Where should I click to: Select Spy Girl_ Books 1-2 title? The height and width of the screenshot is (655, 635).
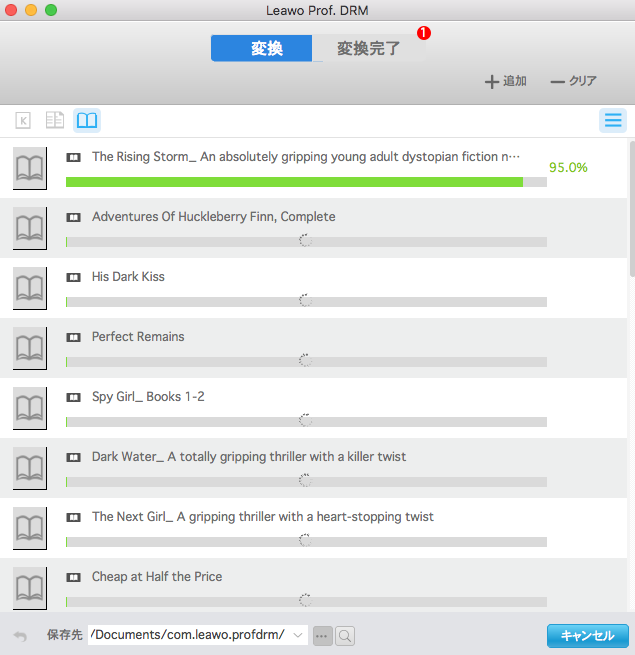click(148, 396)
